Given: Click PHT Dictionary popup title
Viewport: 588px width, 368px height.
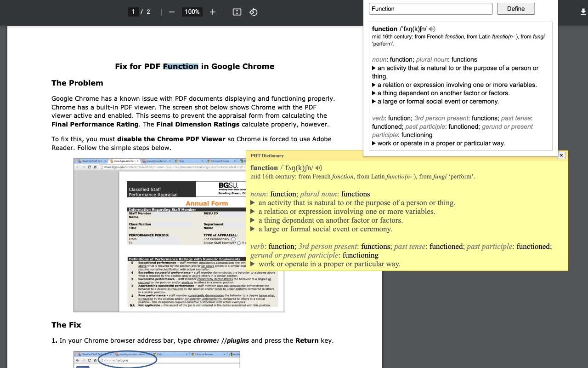Looking at the screenshot, I should pos(267,156).
